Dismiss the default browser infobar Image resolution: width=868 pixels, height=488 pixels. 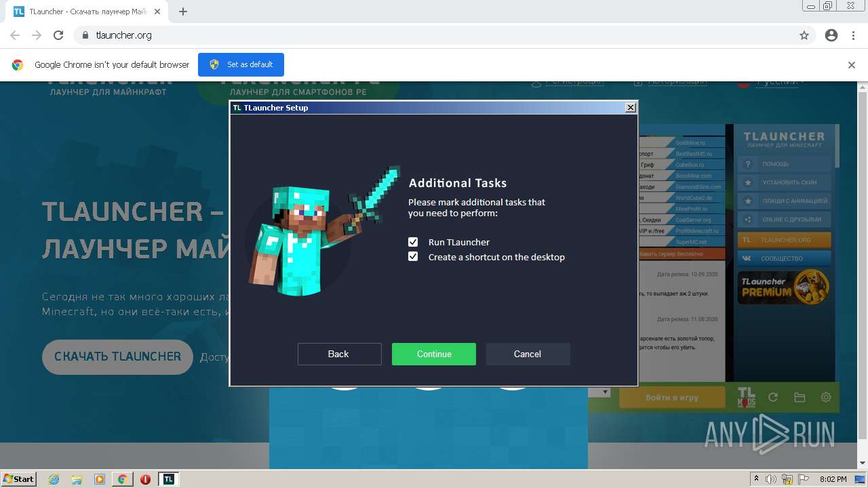point(852,65)
